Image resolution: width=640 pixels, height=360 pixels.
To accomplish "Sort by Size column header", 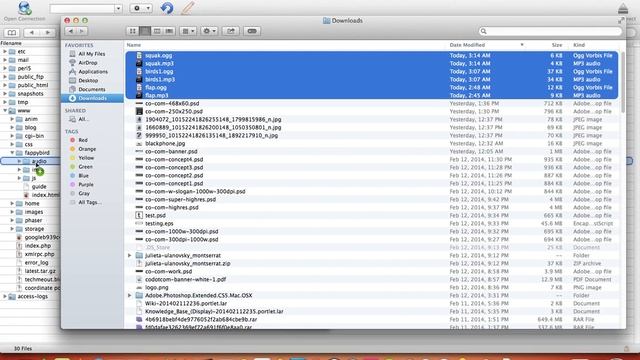I will point(557,45).
